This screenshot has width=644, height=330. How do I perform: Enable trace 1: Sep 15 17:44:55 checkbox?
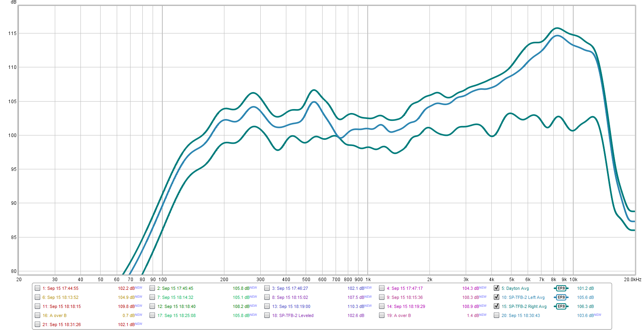click(x=37, y=288)
